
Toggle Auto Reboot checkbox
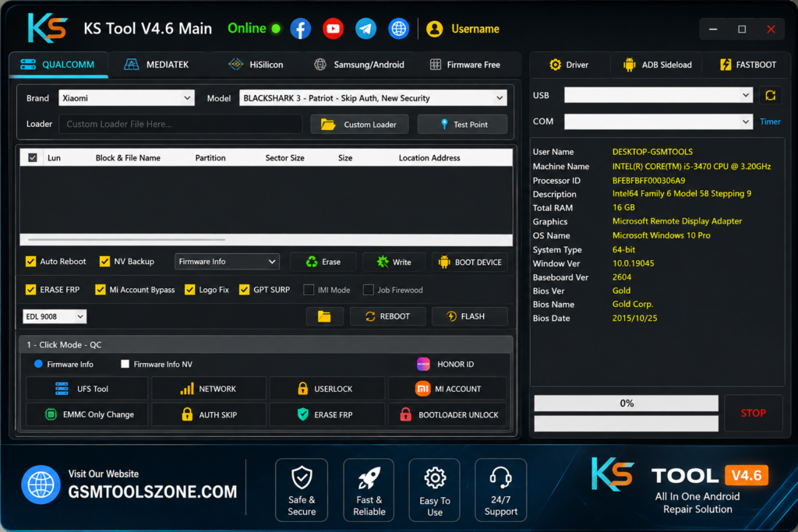(30, 262)
